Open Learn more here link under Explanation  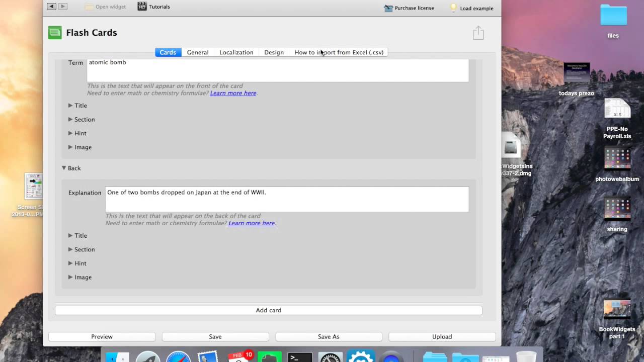click(x=252, y=223)
